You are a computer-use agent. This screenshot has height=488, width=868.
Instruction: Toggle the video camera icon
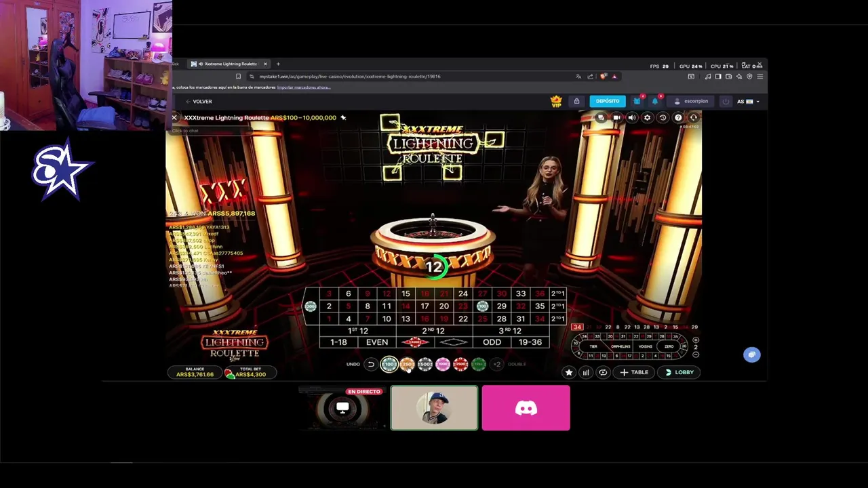616,118
